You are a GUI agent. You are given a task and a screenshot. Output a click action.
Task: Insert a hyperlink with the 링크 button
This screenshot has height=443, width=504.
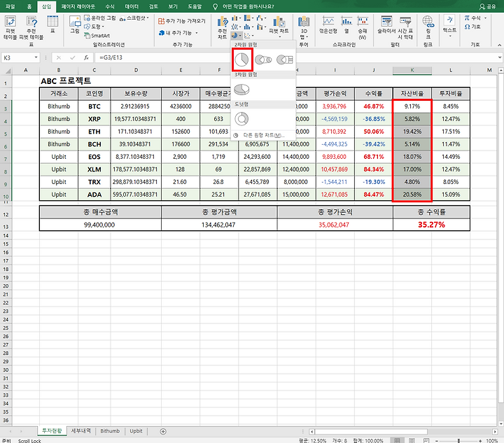[x=428, y=27]
